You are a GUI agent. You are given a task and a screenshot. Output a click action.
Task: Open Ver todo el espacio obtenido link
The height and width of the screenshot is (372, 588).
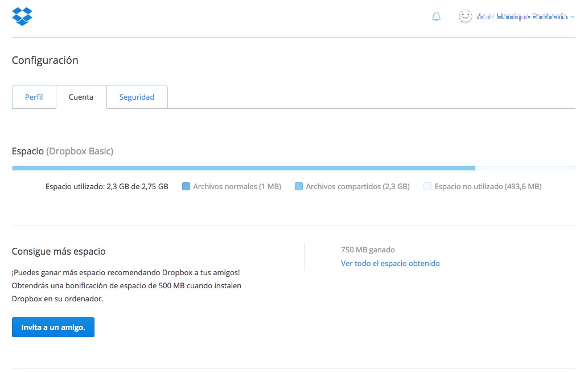click(390, 263)
